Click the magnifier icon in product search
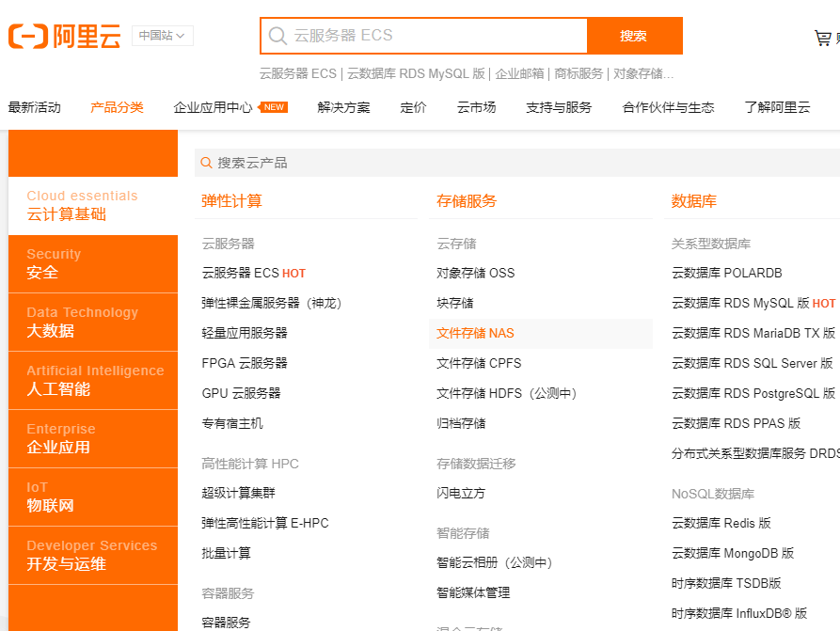 click(206, 163)
